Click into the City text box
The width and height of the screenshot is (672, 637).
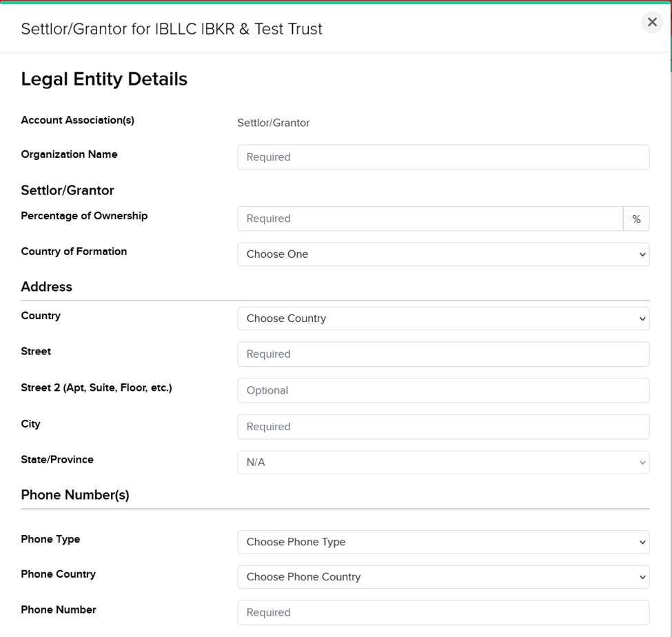click(442, 427)
